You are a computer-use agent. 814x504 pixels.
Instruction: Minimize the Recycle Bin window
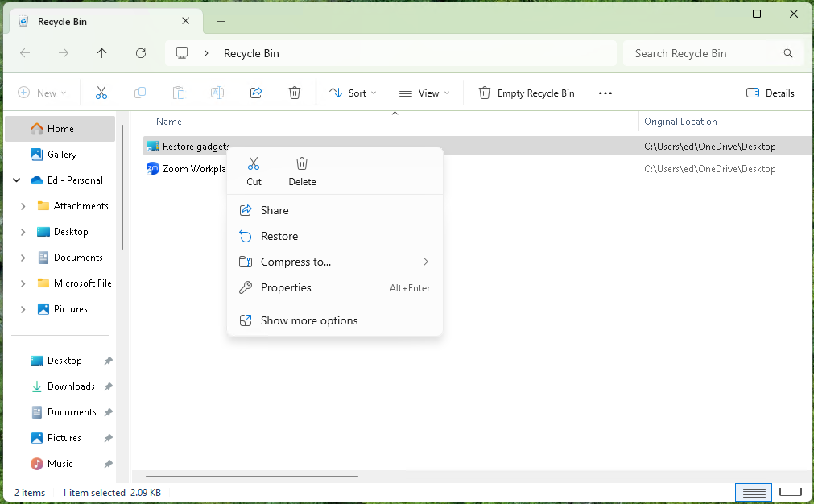click(x=721, y=14)
